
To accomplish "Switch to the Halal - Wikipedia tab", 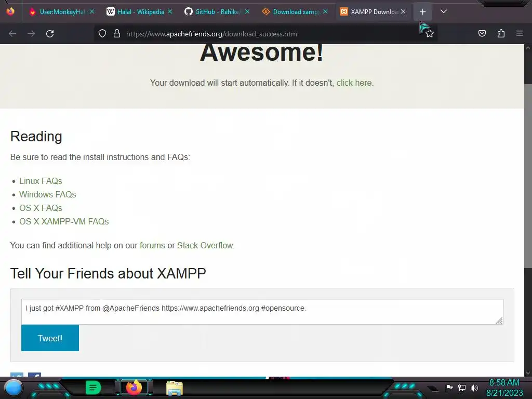I will click(x=139, y=12).
